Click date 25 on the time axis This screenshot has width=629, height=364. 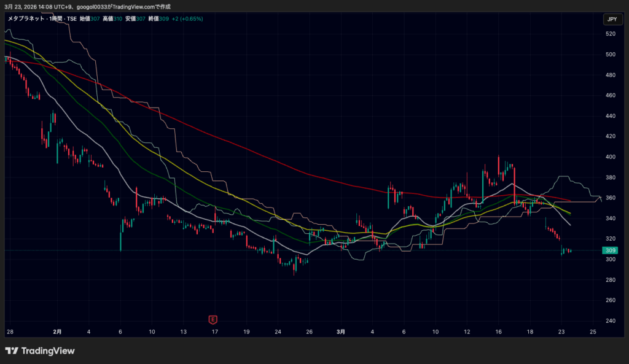point(593,332)
